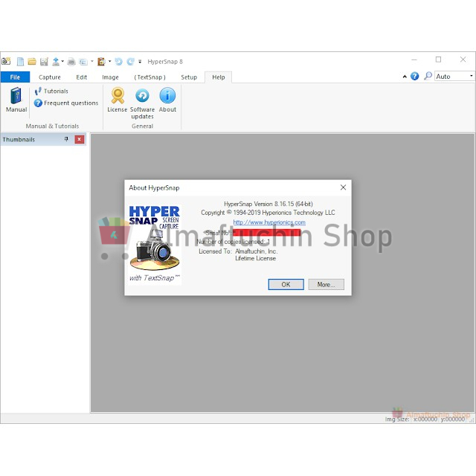This screenshot has height=476, width=476.
Task: Click the magnifier zoom icon
Action: (428, 76)
